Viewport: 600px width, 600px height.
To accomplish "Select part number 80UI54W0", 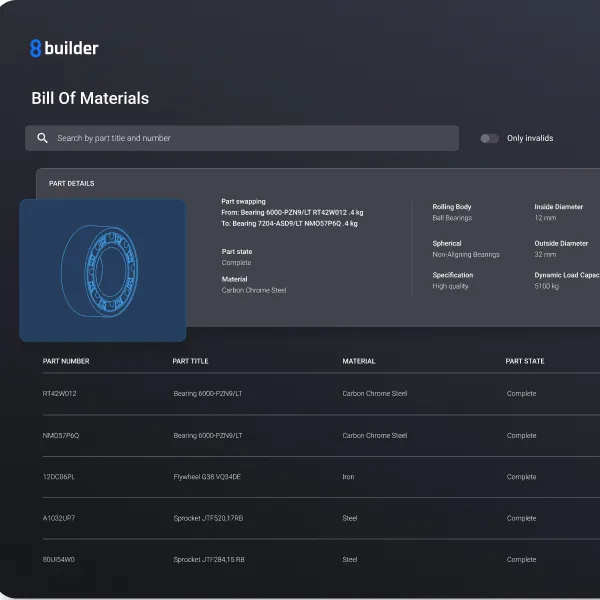I will point(59,559).
